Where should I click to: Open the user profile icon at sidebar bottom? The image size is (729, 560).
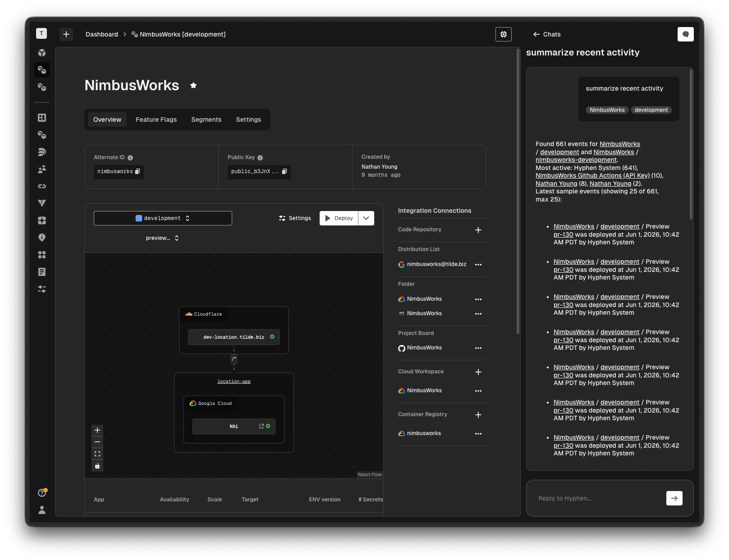pyautogui.click(x=42, y=510)
